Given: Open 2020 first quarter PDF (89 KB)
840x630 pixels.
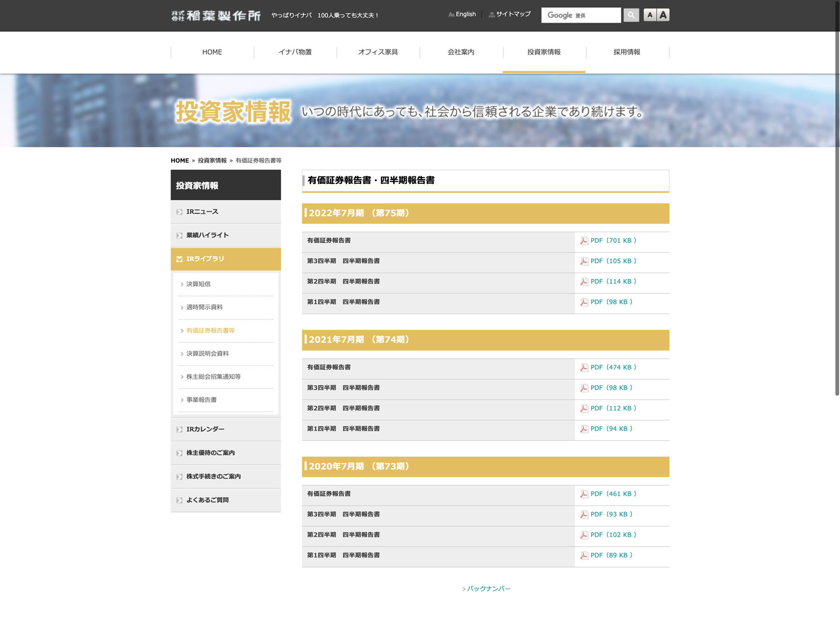Looking at the screenshot, I should coord(611,555).
